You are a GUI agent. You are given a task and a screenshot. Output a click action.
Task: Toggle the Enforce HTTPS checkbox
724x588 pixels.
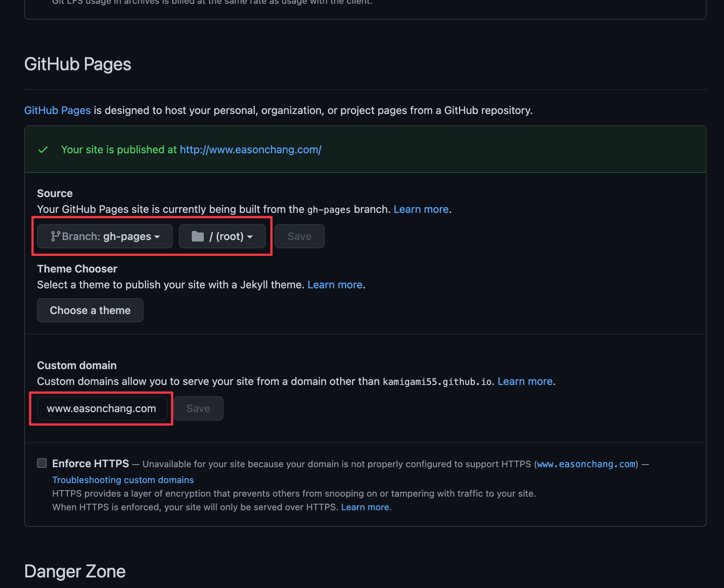(x=42, y=463)
